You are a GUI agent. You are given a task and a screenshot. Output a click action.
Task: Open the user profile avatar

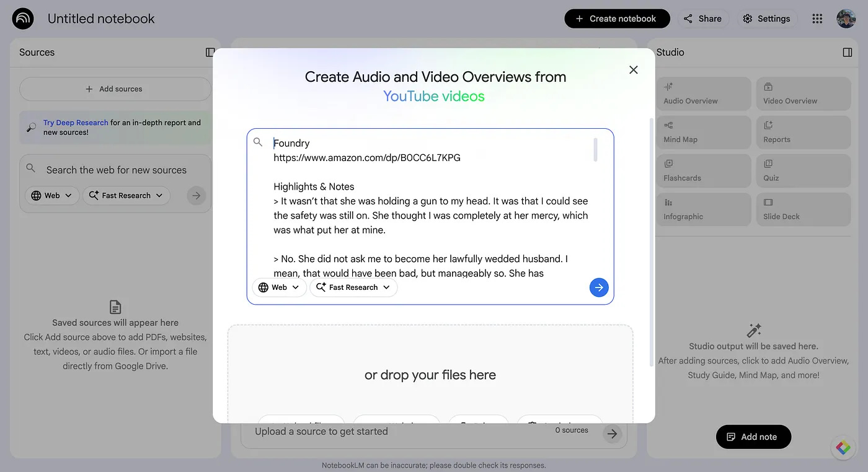pyautogui.click(x=846, y=19)
